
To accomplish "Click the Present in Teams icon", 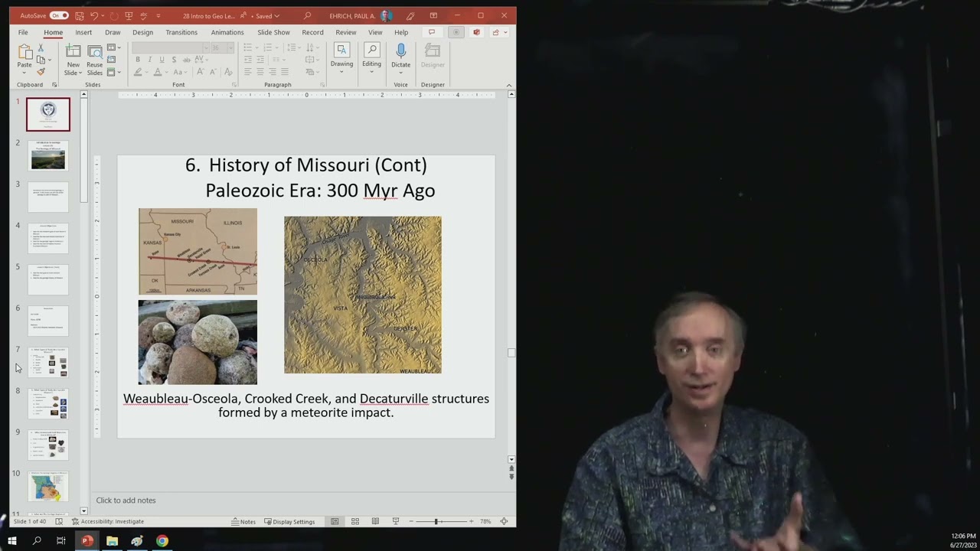I will 476,32.
